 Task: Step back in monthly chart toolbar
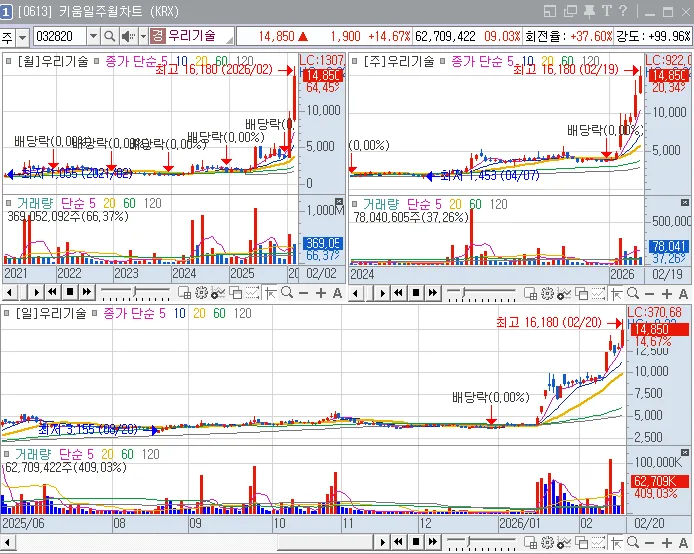[x=9, y=292]
